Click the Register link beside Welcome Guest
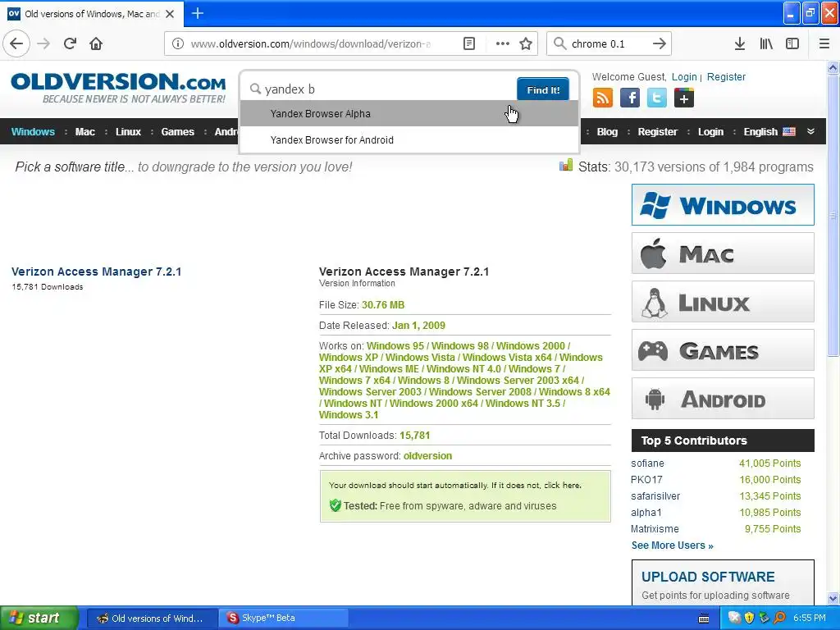 (x=726, y=76)
